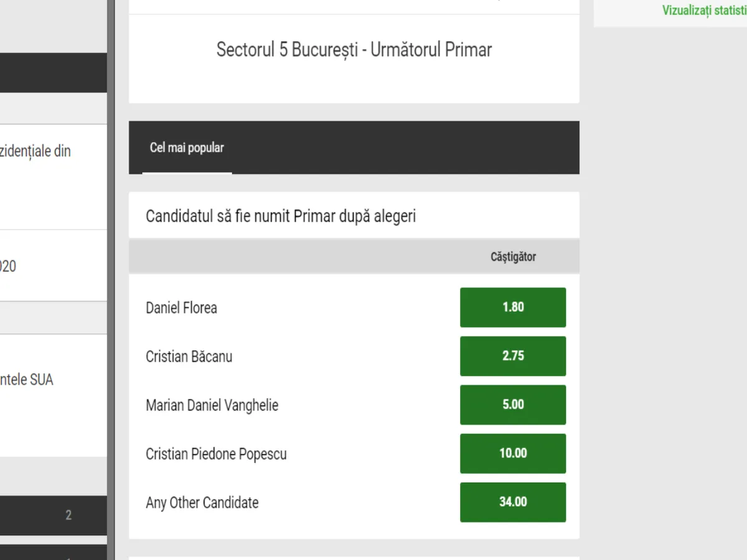Screen dimensions: 747x560
Task: Click the 5.00 odds button
Action: [x=512, y=404]
